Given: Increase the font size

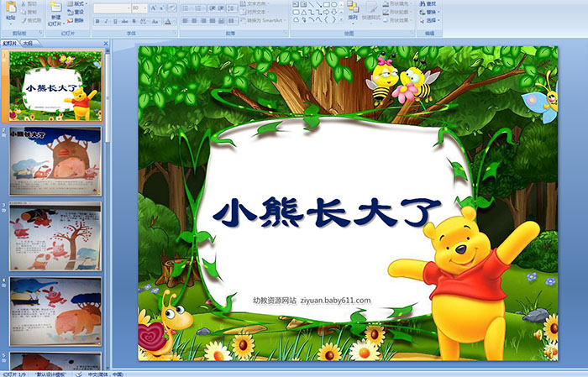Looking at the screenshot, I should [x=154, y=8].
